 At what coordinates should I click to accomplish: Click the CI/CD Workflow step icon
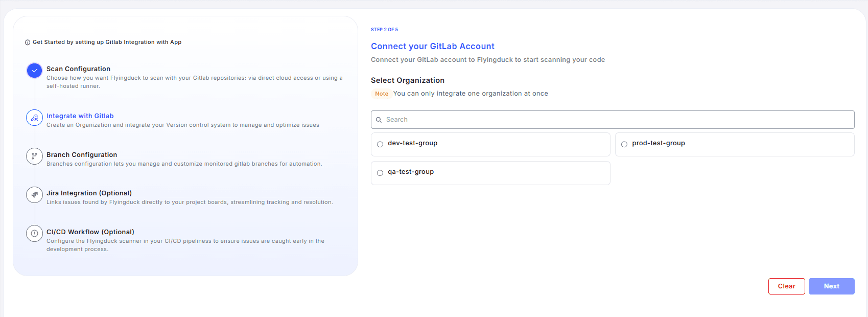click(x=34, y=234)
